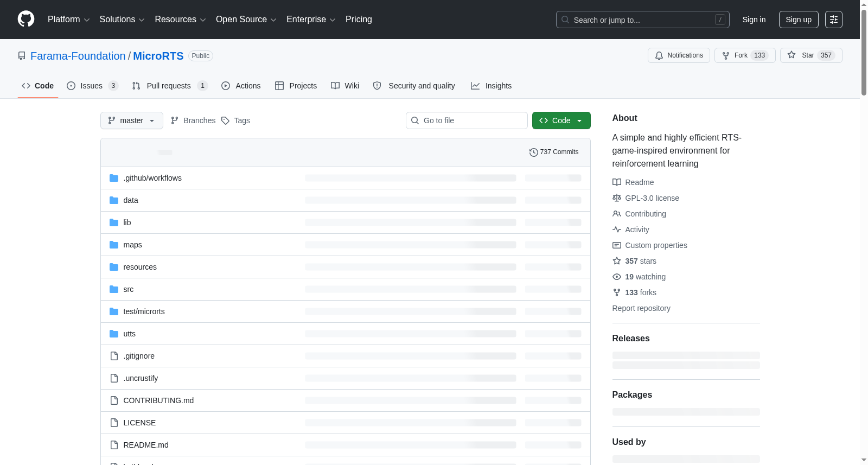Open the Releases section heading

point(631,338)
